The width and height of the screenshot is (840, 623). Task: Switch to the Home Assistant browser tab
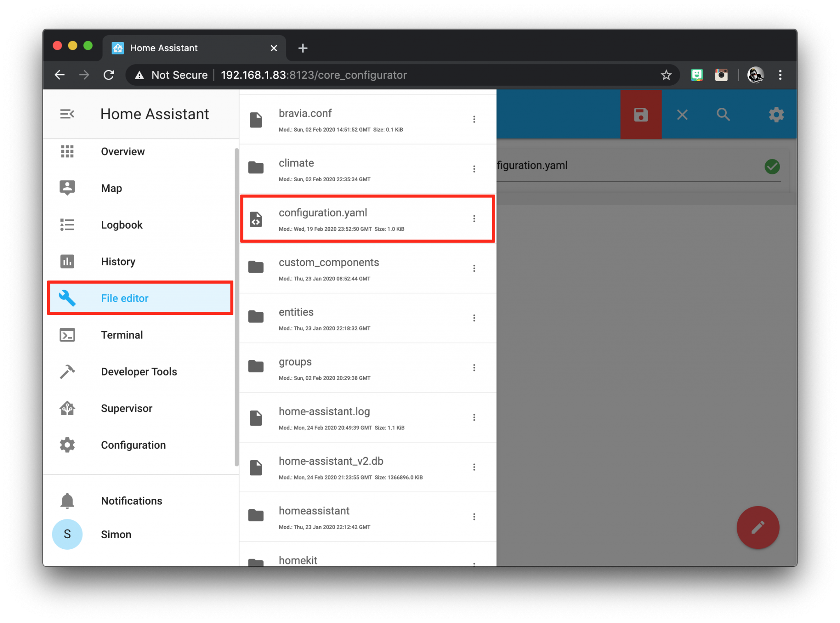(164, 48)
